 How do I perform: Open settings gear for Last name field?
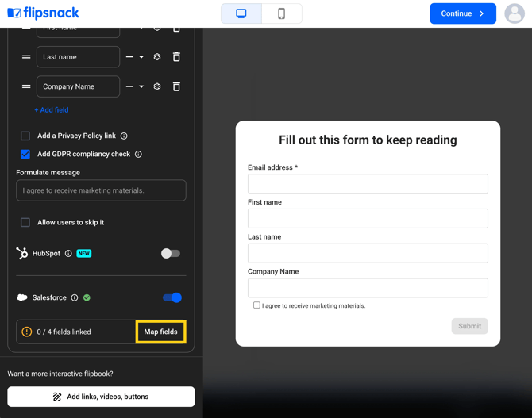pyautogui.click(x=157, y=57)
